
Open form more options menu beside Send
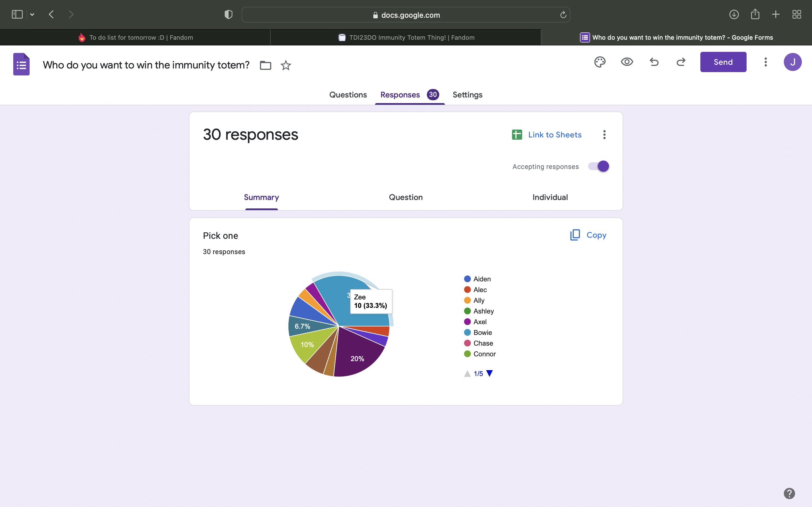[765, 62]
